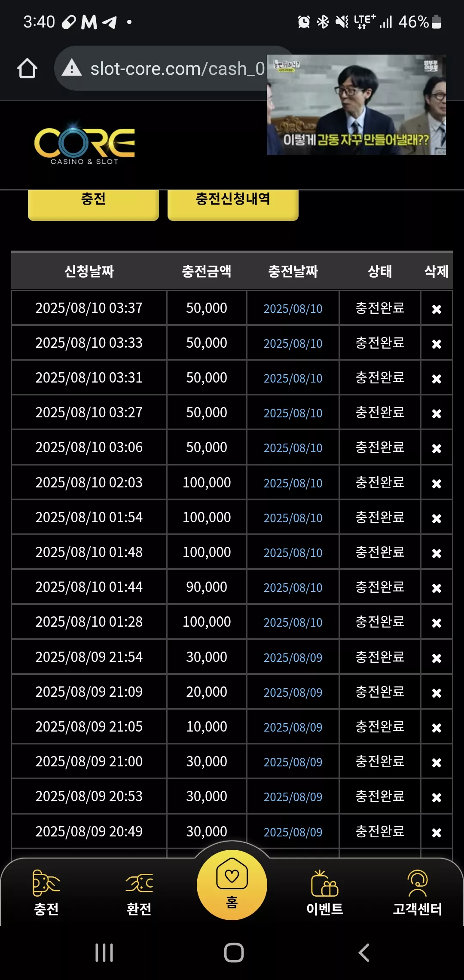Open the floating video thumbnail
This screenshot has height=980, width=464.
tap(356, 105)
